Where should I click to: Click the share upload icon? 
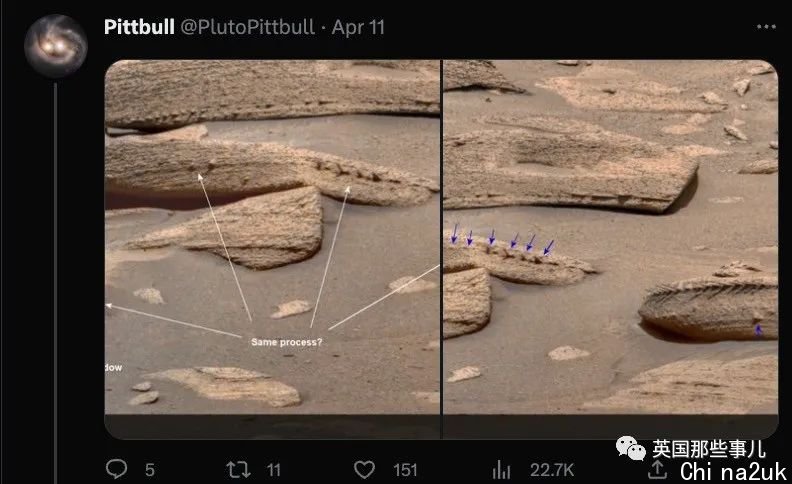click(658, 469)
